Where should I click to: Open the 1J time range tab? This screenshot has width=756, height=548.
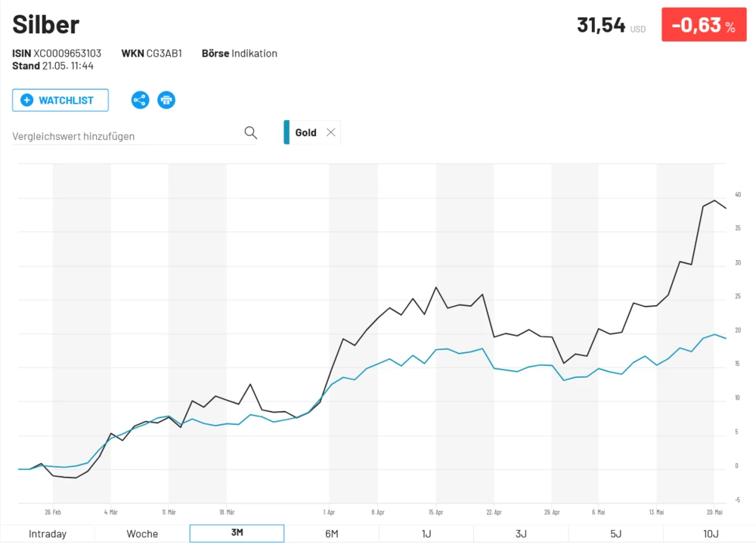426,534
